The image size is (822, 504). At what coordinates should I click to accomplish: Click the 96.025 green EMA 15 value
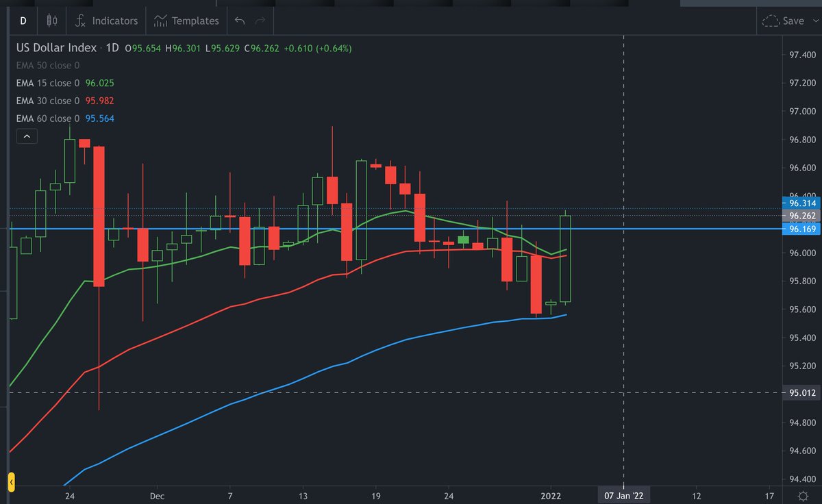point(100,83)
